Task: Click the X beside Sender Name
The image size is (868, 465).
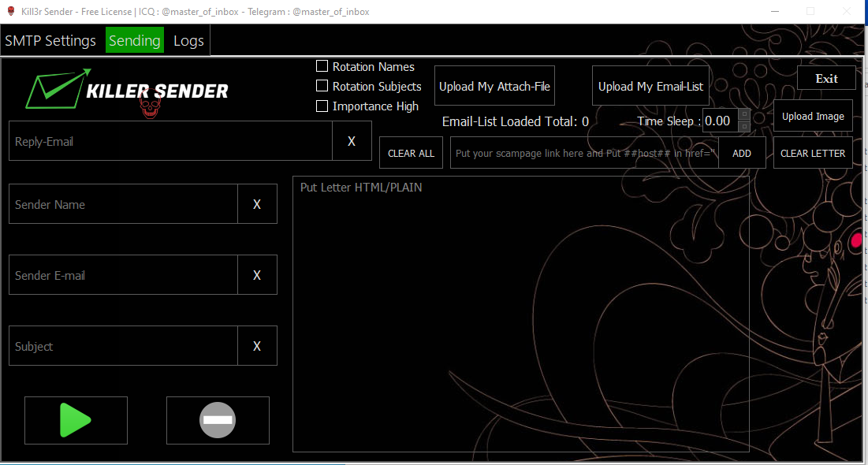Action: (257, 204)
